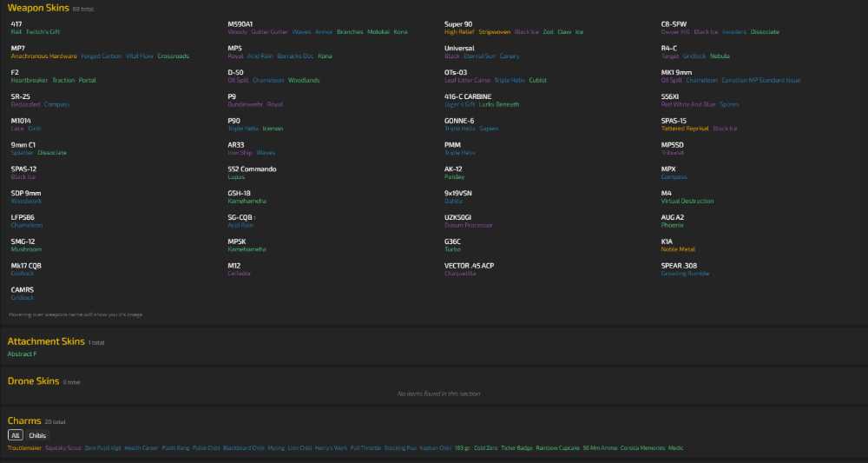Click the SPEAR .308 weapon name
The image size is (868, 463).
click(680, 266)
